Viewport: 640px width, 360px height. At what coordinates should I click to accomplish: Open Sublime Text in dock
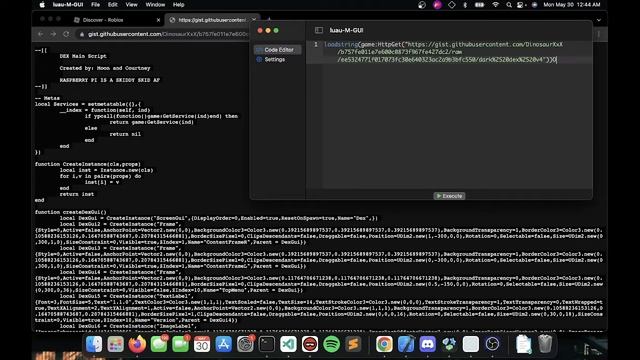[x=353, y=344]
